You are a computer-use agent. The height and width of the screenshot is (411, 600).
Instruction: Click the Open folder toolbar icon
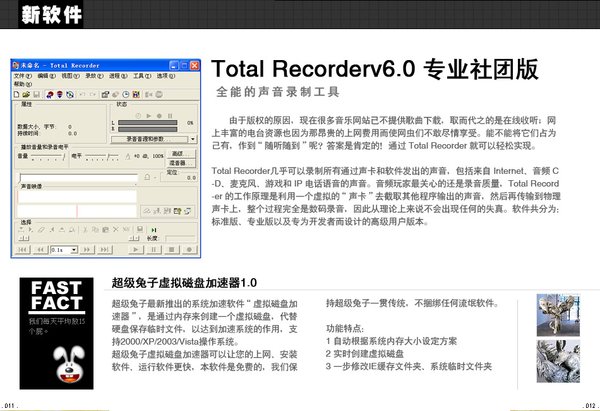click(x=28, y=93)
